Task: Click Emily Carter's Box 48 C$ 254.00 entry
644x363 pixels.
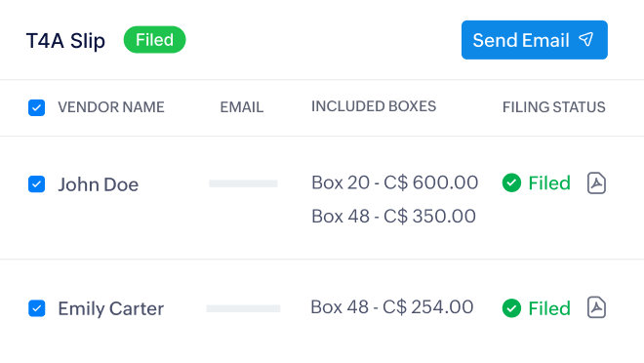Action: click(x=392, y=307)
